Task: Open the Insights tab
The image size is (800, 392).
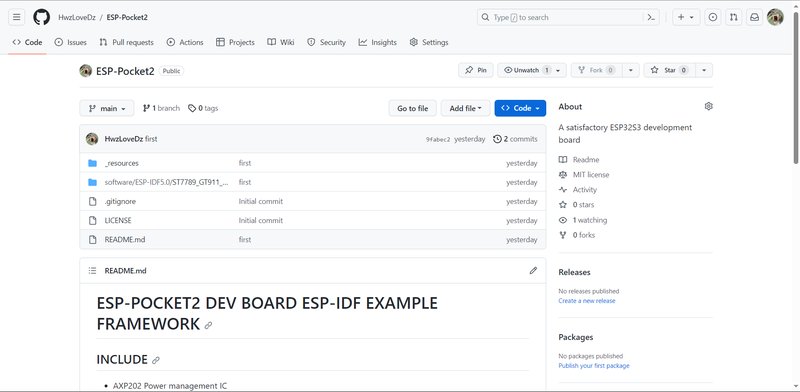Action: (x=378, y=42)
